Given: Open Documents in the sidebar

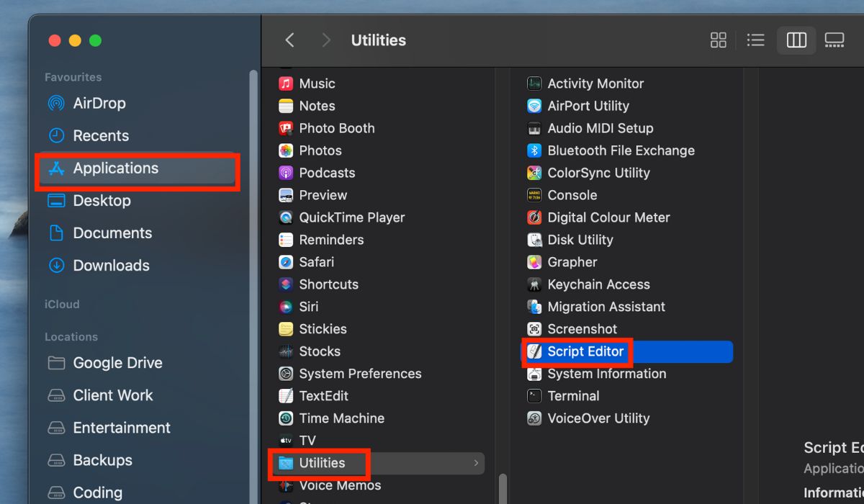Looking at the screenshot, I should [x=99, y=233].
